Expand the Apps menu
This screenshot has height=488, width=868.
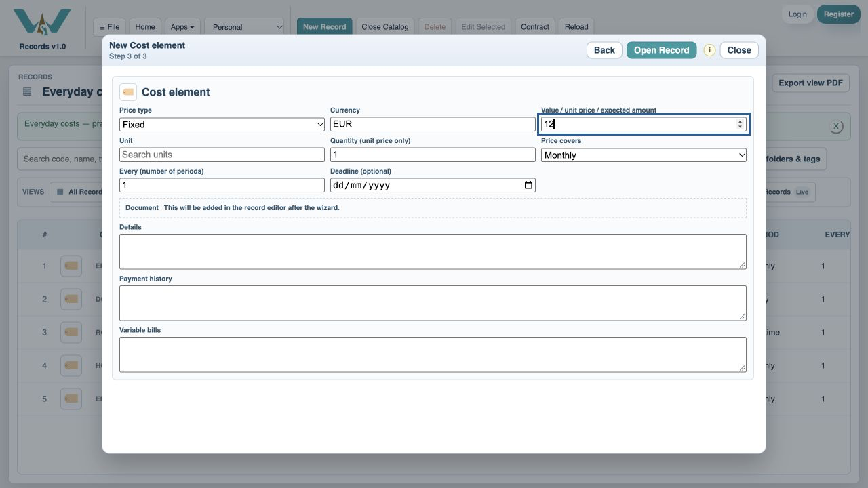coord(182,27)
